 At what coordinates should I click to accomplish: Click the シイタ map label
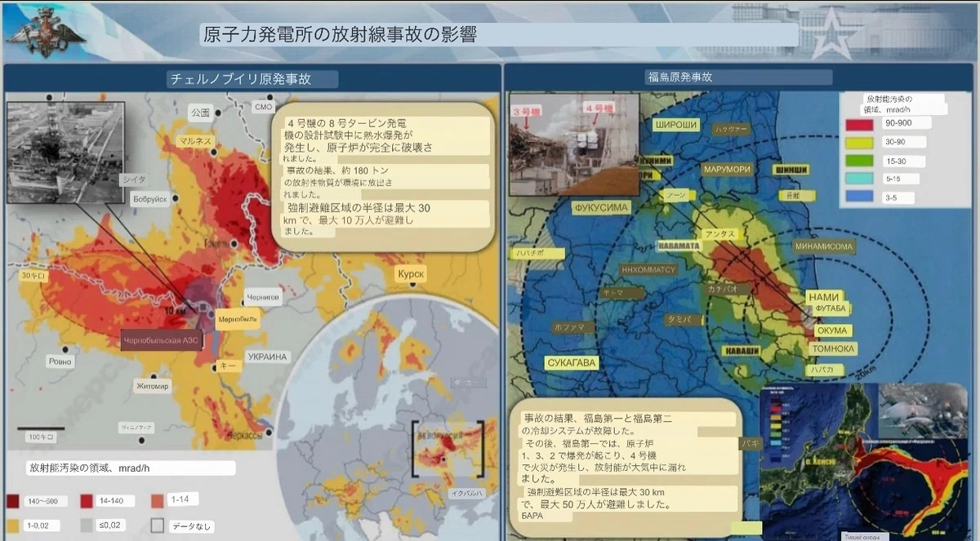(x=133, y=178)
